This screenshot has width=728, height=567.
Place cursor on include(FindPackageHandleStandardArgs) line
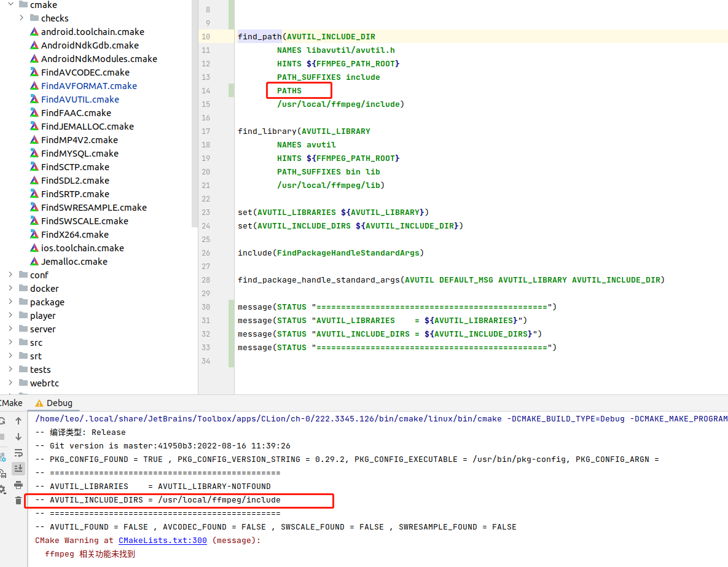point(331,252)
